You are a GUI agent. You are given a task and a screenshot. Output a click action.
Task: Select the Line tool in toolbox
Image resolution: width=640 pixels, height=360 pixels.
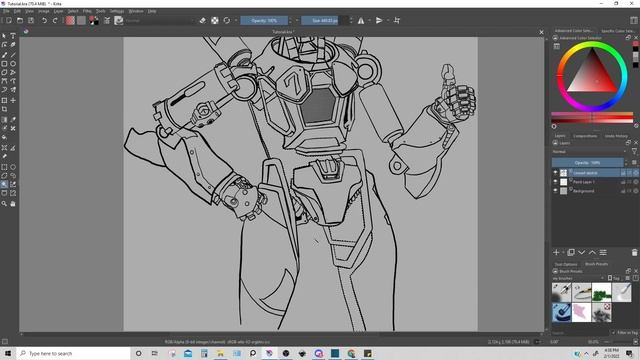click(x=13, y=55)
